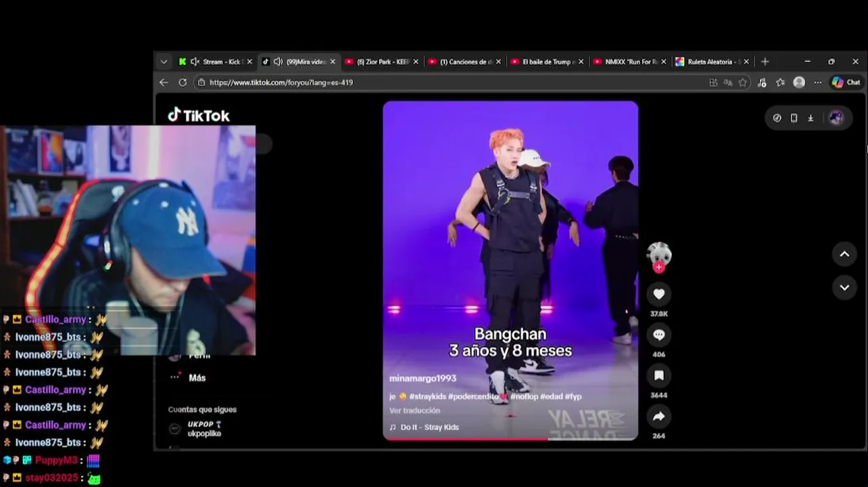Share the video using the arrow icon

point(658,416)
